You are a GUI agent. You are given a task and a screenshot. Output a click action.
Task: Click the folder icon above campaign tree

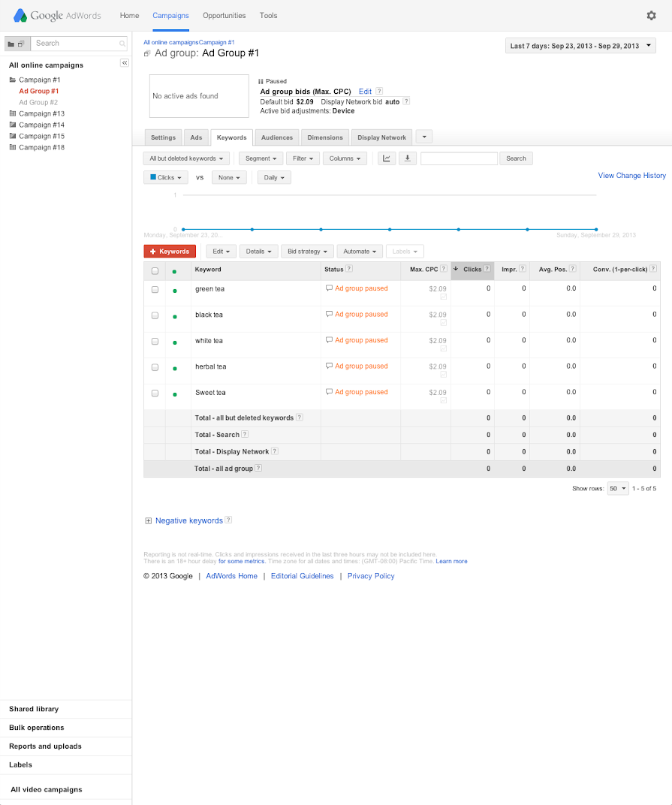[x=11, y=44]
